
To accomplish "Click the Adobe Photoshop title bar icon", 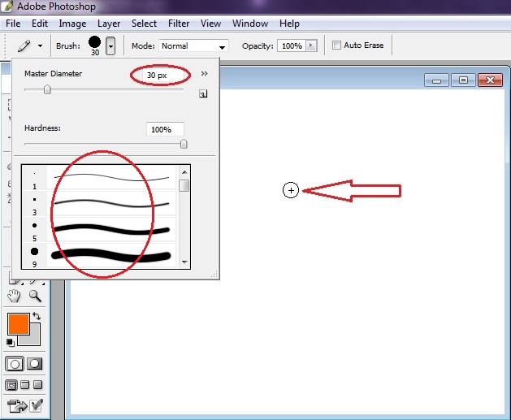I will tap(6, 6).
